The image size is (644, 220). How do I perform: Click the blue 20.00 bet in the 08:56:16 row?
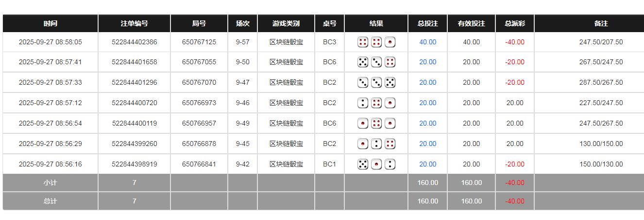[x=427, y=165]
